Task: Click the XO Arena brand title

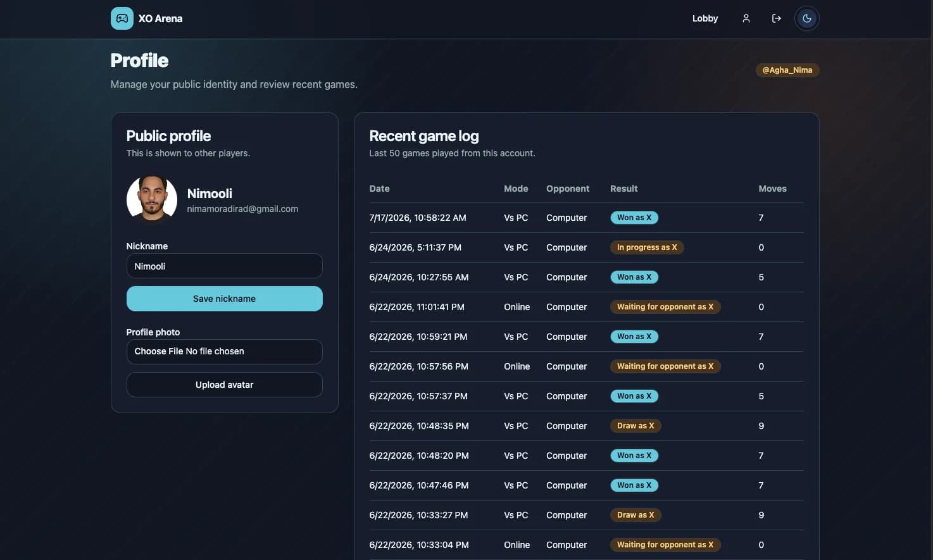Action: click(x=160, y=18)
